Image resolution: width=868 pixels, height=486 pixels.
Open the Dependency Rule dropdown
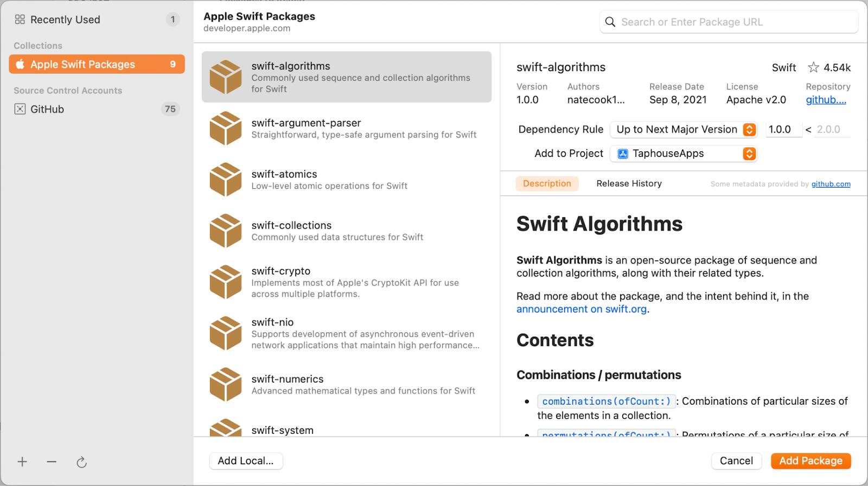click(x=684, y=130)
